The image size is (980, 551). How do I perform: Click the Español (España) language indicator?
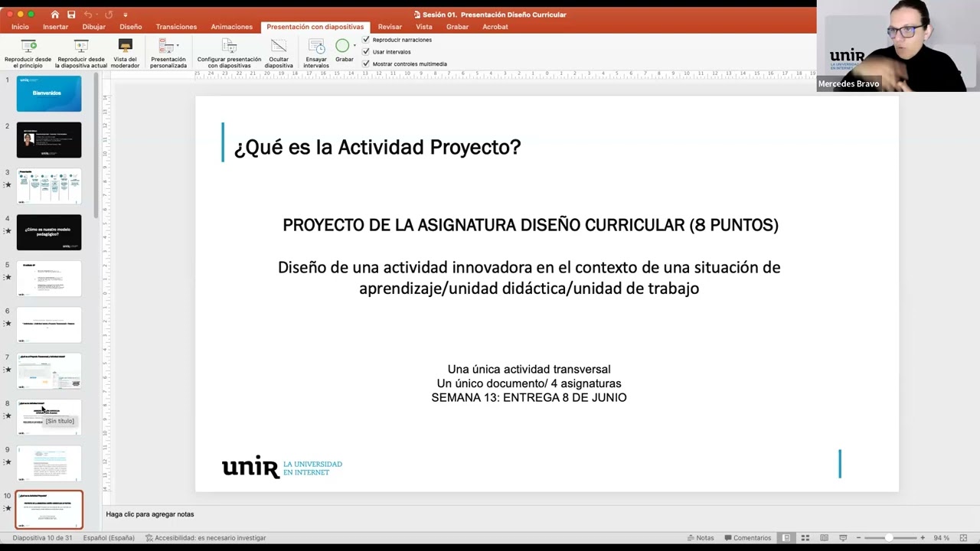tap(109, 538)
